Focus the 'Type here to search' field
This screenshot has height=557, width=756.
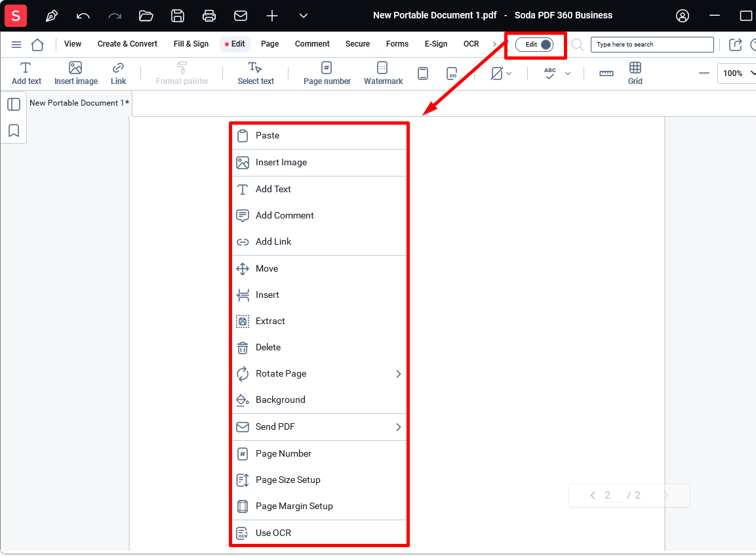click(652, 45)
